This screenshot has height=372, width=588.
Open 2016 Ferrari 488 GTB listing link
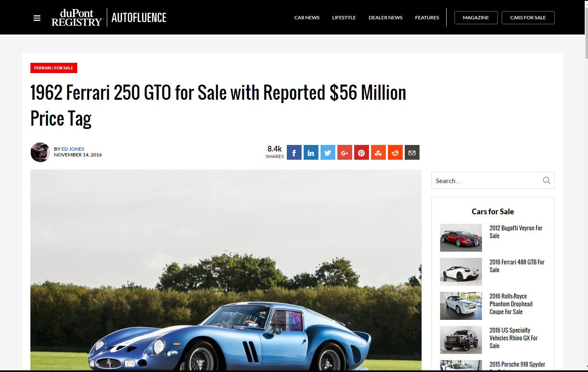coord(517,266)
